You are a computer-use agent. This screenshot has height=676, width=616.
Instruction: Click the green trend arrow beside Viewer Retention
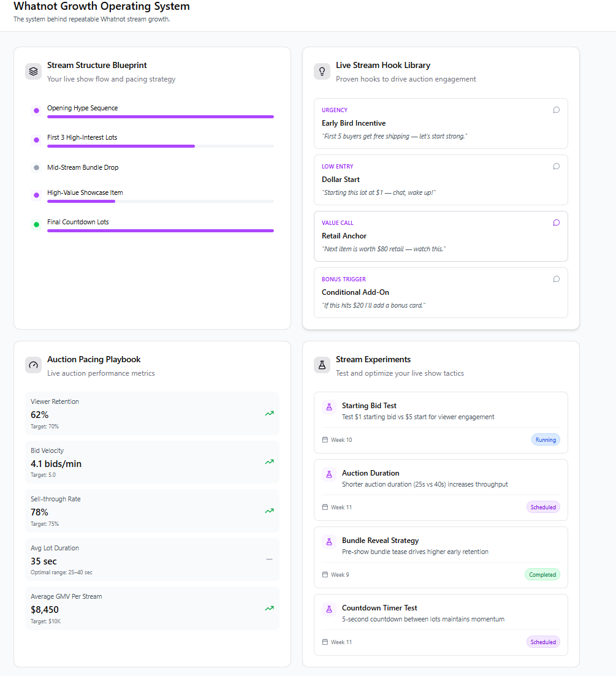click(x=269, y=413)
